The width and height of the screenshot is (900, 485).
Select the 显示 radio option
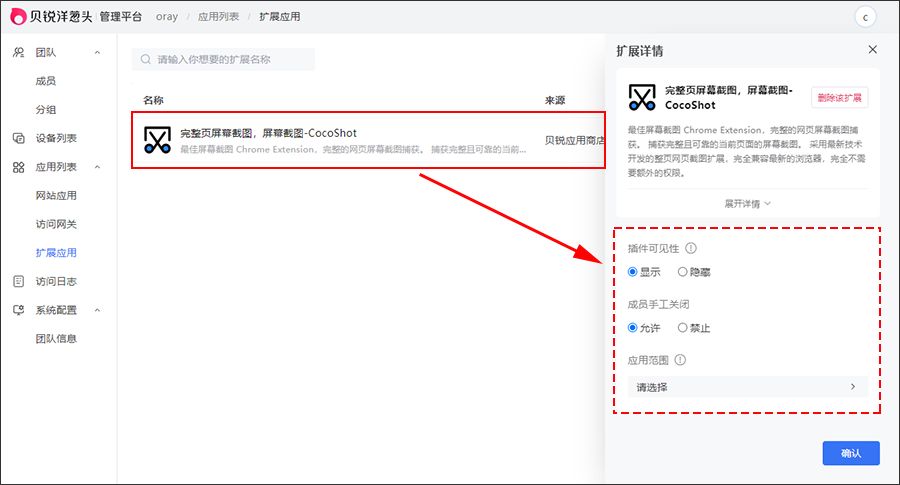tap(633, 272)
